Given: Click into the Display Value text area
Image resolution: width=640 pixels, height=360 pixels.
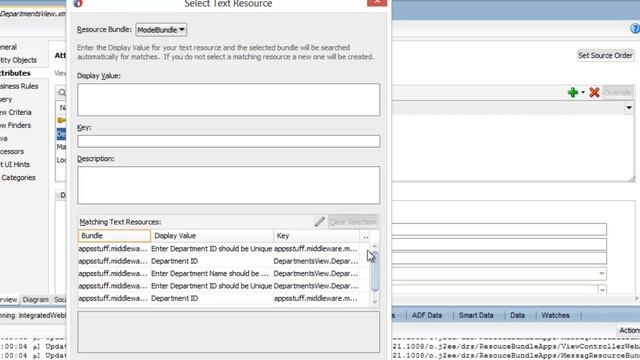Looking at the screenshot, I should click(x=229, y=100).
